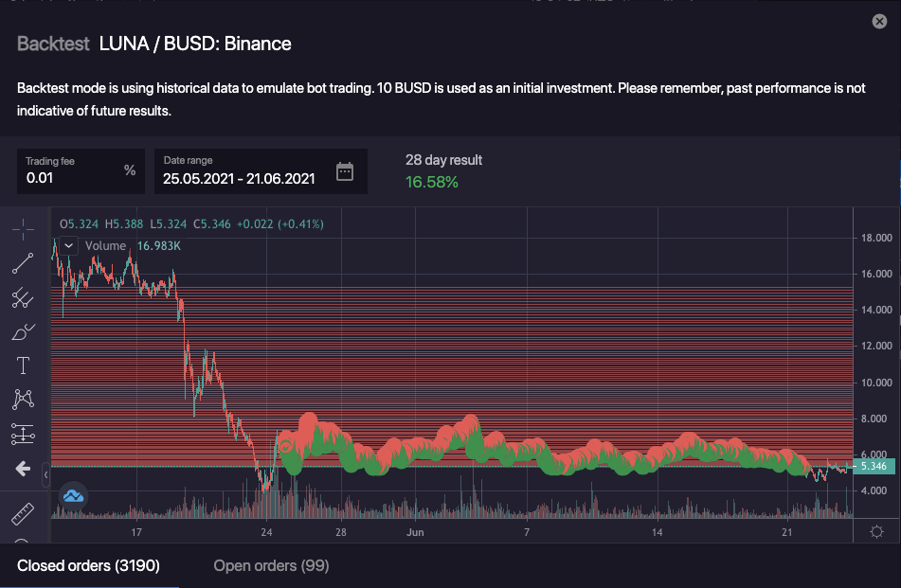Screen dimensions: 901x588
Task: Open the pitchfork drawing tool
Action: pos(23,298)
